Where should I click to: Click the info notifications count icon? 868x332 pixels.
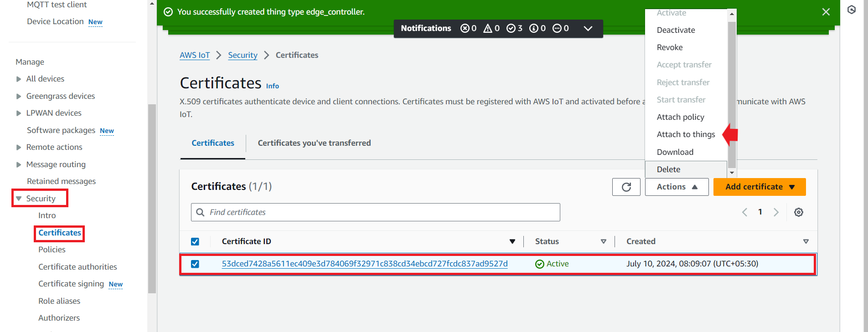[x=534, y=28]
